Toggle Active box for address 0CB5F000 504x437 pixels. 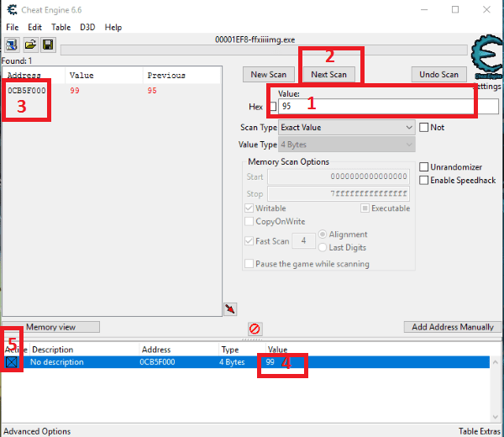coord(12,362)
